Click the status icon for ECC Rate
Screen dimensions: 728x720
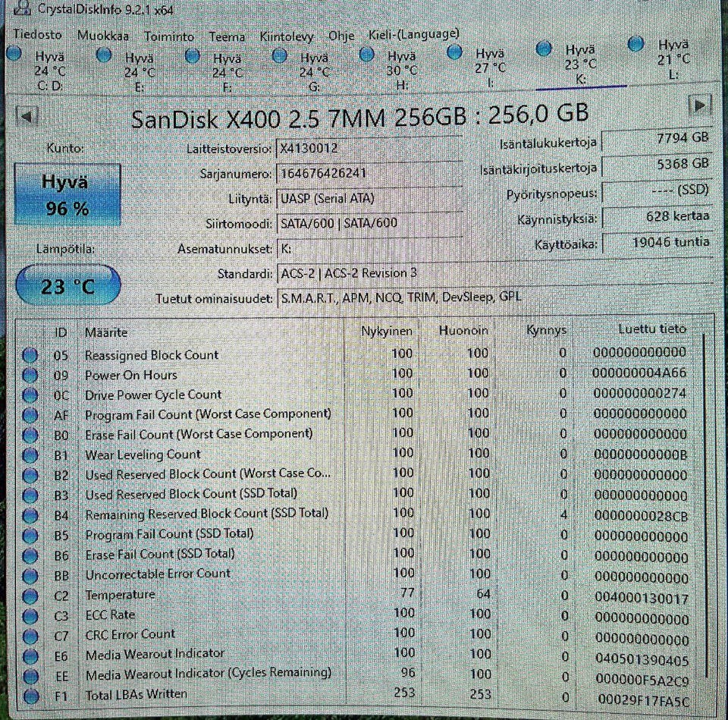point(30,616)
